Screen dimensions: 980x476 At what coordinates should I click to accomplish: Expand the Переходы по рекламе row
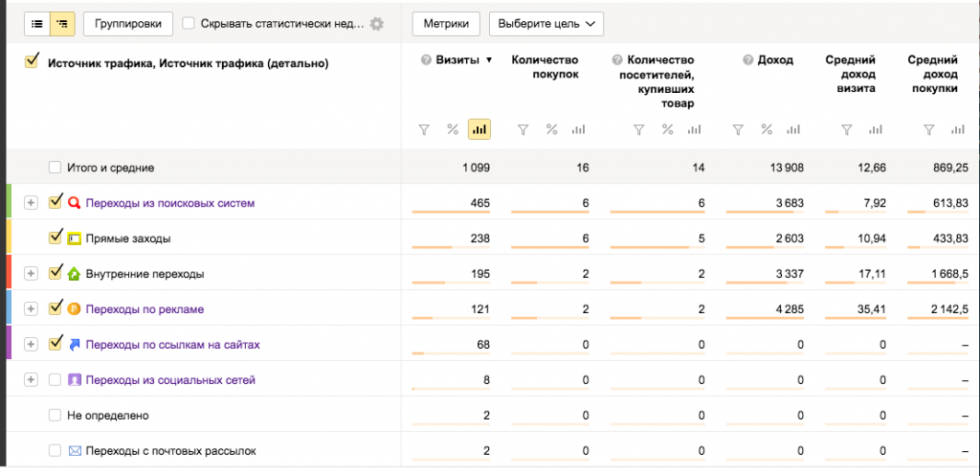tap(31, 309)
